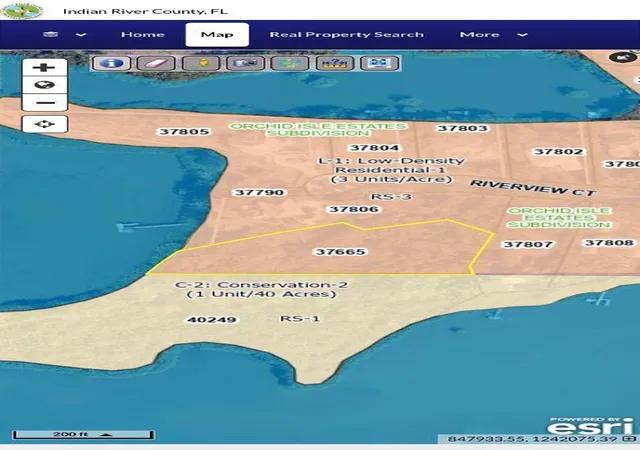Screen dimensions: 640x450
Task: Open the 200 ft scale bar unit arrow
Action: point(106,434)
